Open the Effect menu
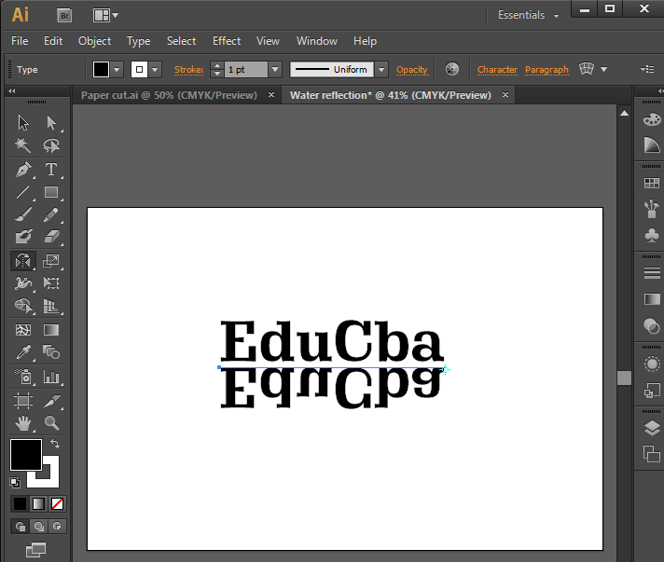The height and width of the screenshot is (562, 667). (227, 41)
